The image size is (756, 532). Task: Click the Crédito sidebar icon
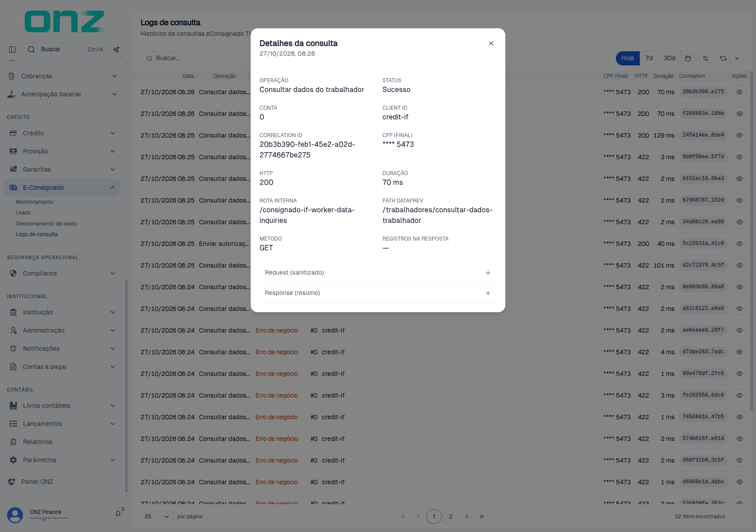(13, 133)
